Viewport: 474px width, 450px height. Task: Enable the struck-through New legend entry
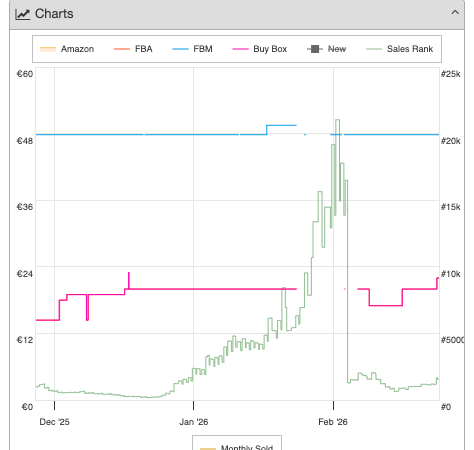[326, 49]
